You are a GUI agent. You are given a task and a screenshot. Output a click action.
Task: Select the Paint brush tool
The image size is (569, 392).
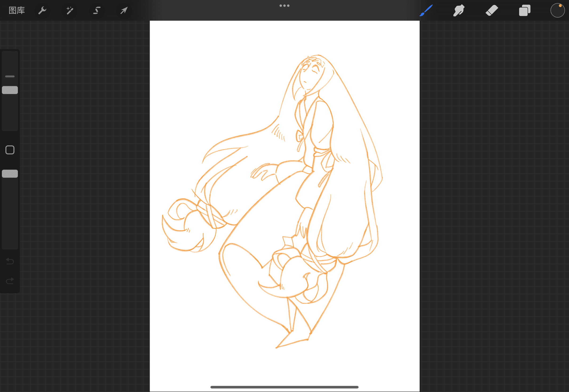(x=426, y=10)
